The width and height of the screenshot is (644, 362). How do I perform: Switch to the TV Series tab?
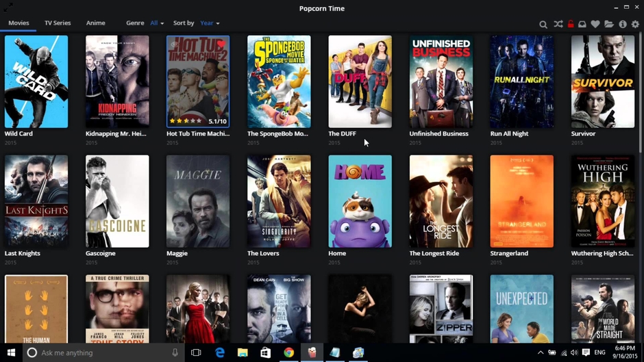58,23
